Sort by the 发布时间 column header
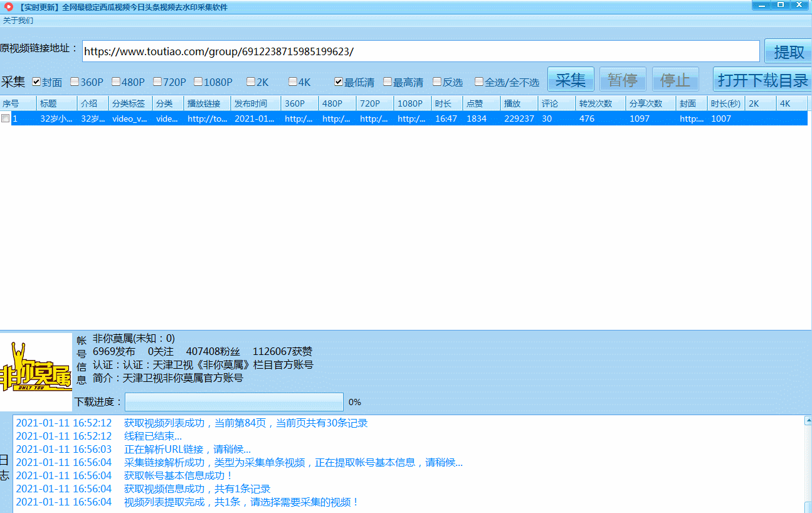This screenshot has width=812, height=513. click(250, 103)
